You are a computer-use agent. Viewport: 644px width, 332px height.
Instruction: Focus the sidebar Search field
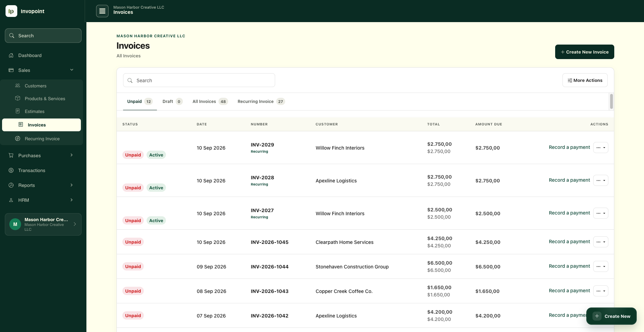[43, 36]
